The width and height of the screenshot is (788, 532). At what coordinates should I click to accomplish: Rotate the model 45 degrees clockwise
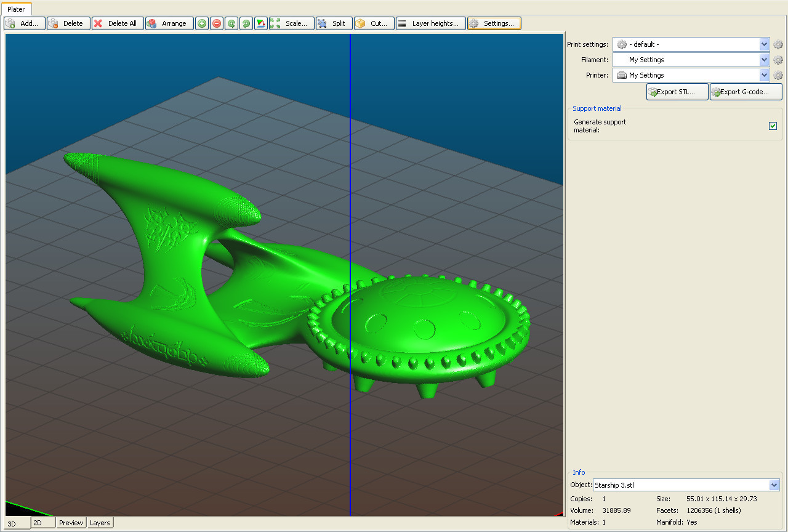coord(246,23)
